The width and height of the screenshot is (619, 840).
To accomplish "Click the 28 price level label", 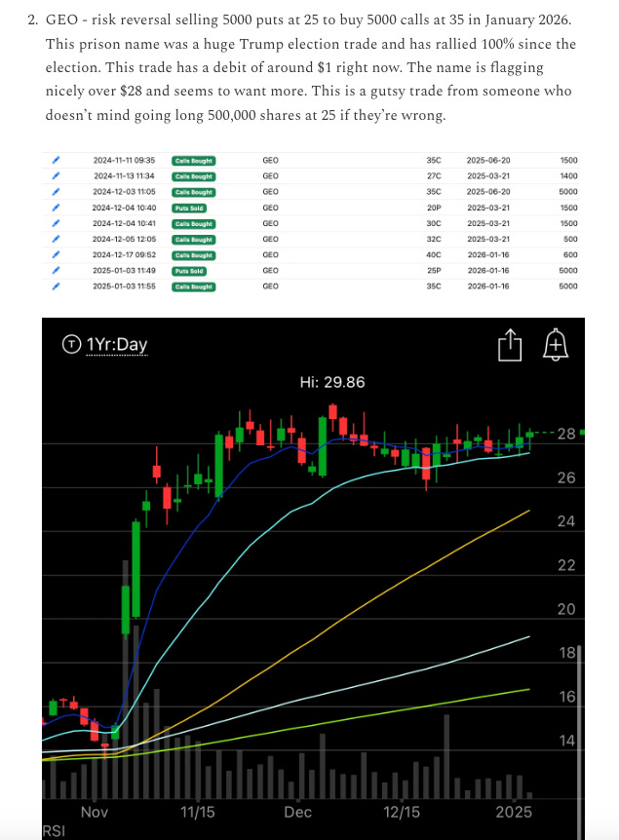I will 566,434.
